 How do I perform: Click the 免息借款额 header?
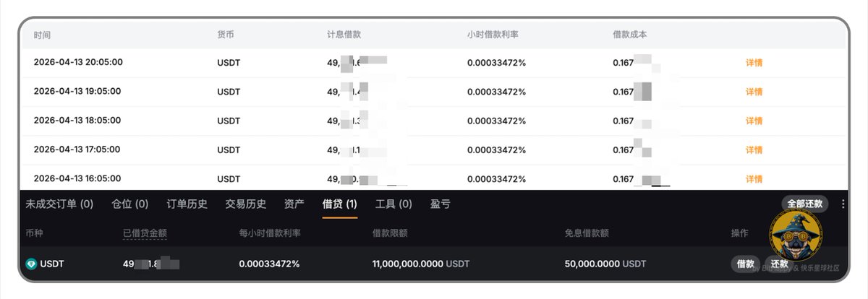click(587, 234)
